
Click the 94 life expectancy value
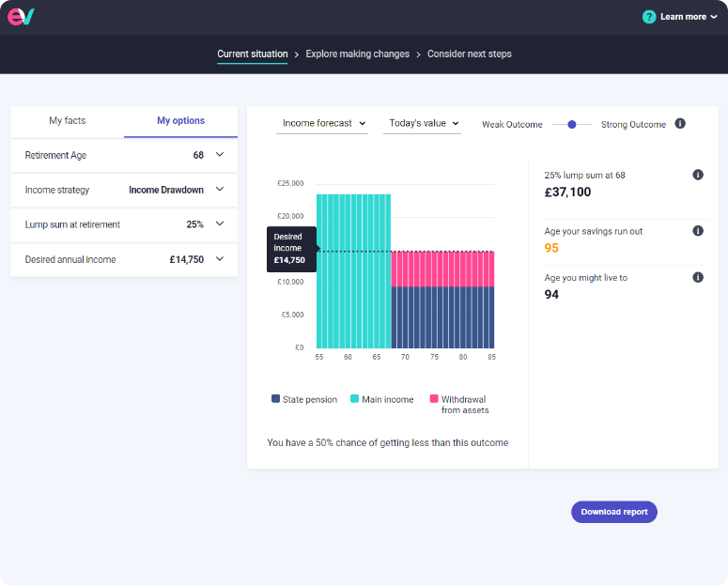[551, 294]
